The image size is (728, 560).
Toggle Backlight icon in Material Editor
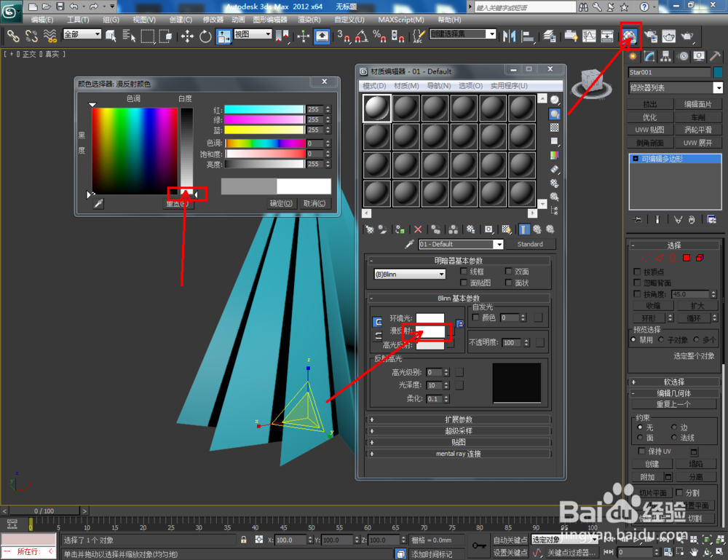pyautogui.click(x=554, y=114)
